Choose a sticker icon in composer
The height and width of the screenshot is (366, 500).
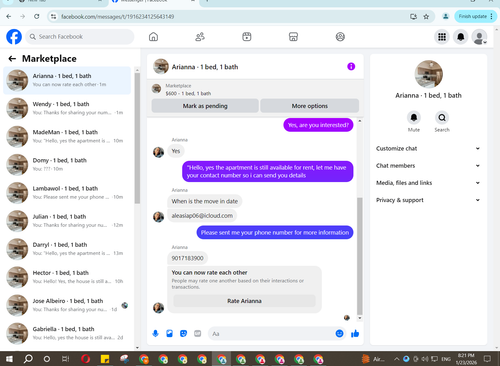click(183, 333)
